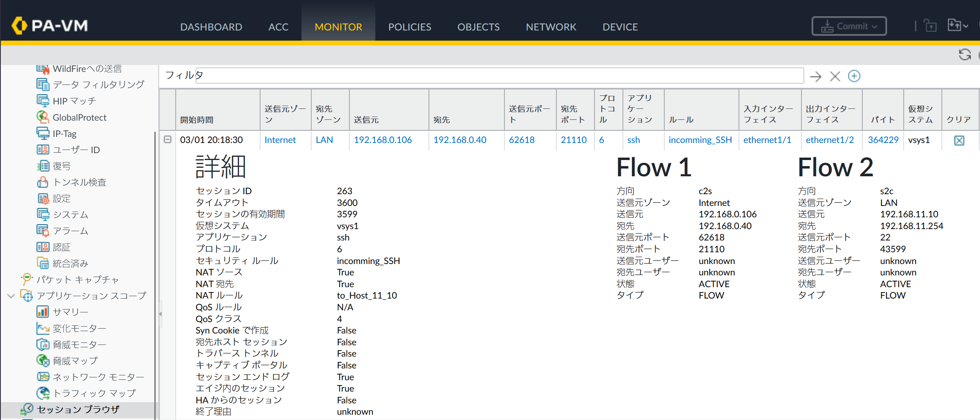980x420 pixels.
Task: Collapse the 03/01 20:18:30 session row details
Action: click(168, 139)
